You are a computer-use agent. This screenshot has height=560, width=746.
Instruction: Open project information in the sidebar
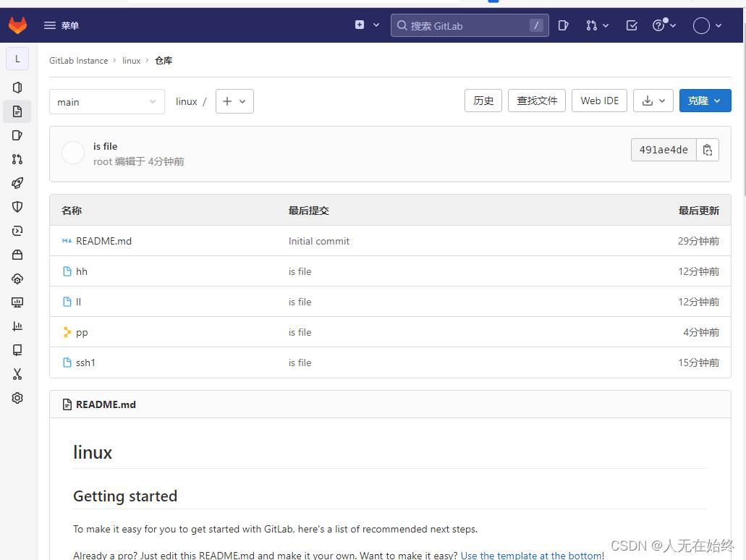click(17, 88)
